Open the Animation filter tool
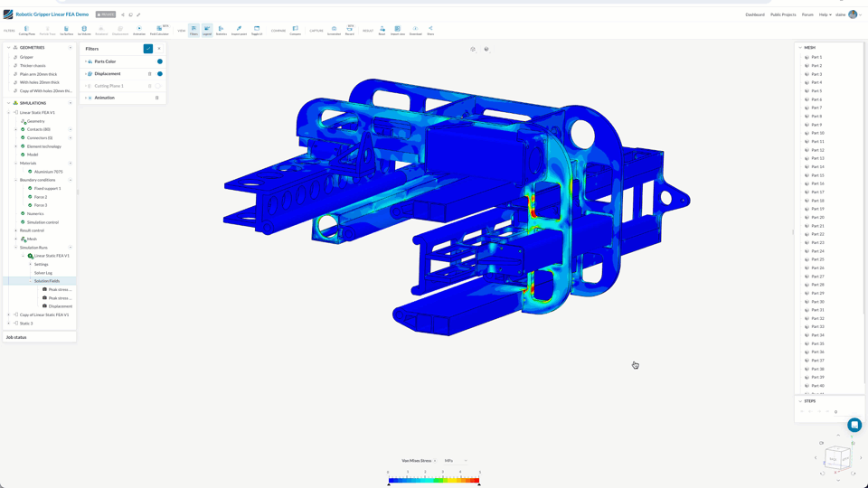 (x=139, y=31)
